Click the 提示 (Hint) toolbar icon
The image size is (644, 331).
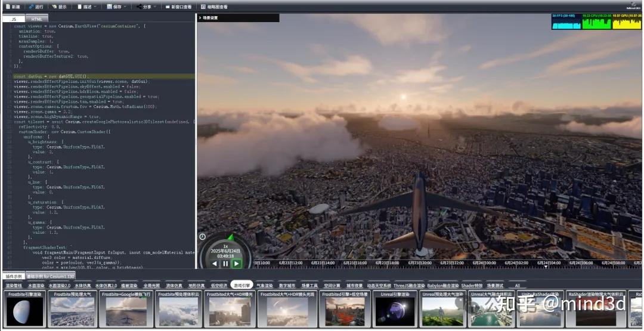click(58, 7)
